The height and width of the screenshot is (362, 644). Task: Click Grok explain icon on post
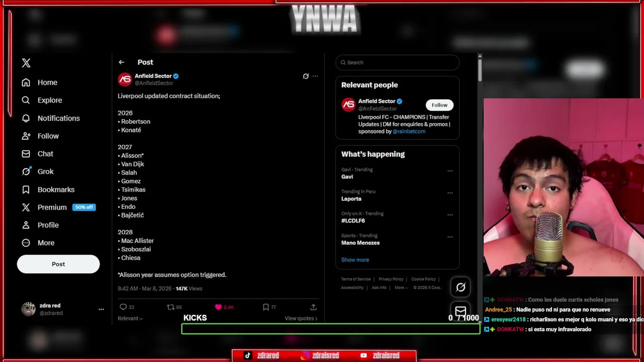[305, 76]
